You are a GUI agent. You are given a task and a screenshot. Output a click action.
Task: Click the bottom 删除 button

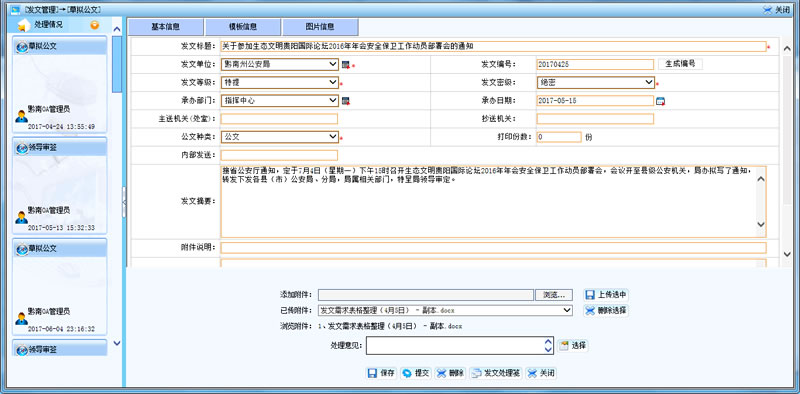tap(450, 373)
